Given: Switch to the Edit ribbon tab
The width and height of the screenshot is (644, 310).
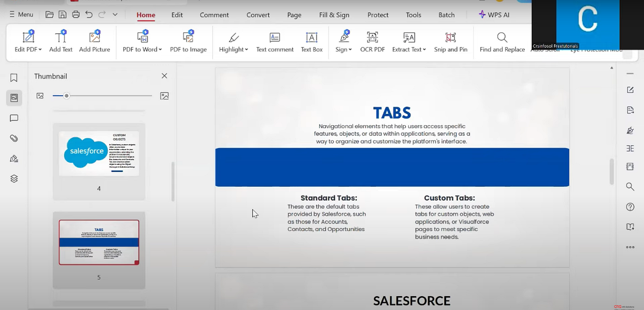Looking at the screenshot, I should point(177,15).
